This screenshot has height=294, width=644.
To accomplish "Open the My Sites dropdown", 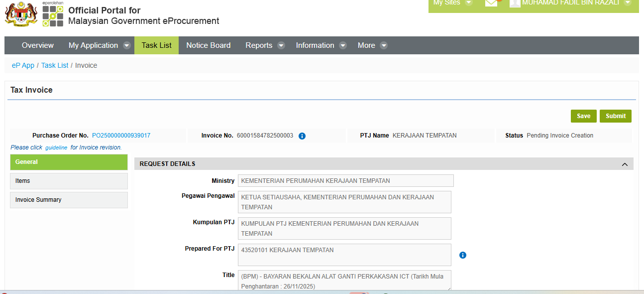I will pyautogui.click(x=468, y=3).
